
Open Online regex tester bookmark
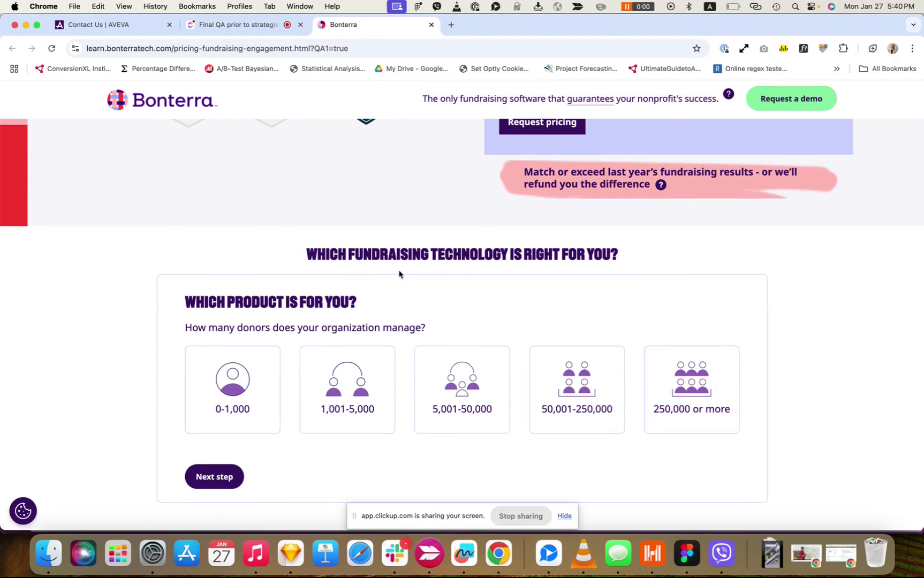750,69
